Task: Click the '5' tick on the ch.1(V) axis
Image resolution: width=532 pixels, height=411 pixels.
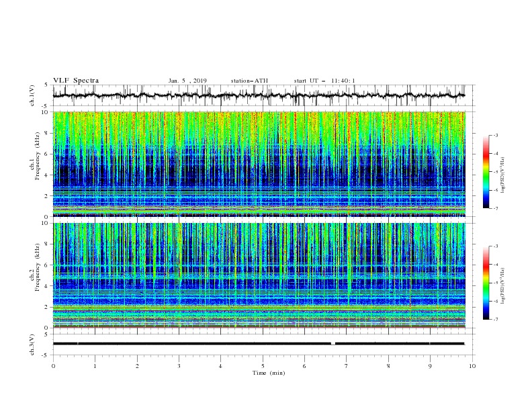Action: (x=46, y=85)
